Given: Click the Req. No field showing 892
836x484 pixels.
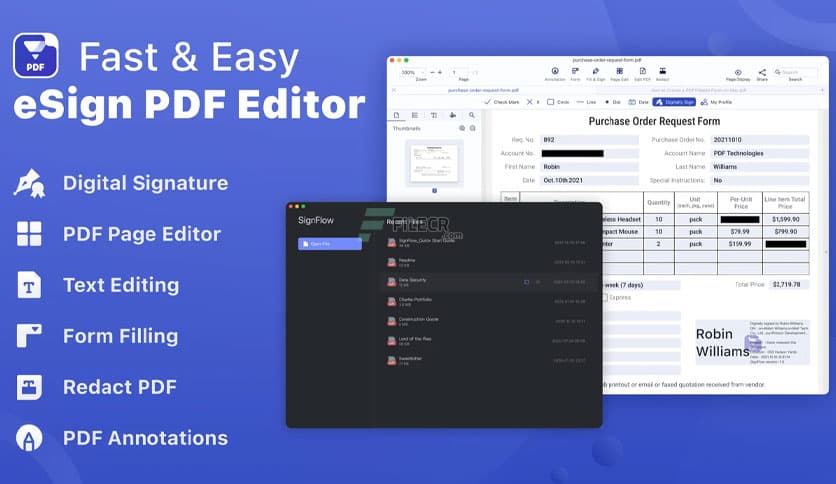Looking at the screenshot, I should click(x=590, y=140).
